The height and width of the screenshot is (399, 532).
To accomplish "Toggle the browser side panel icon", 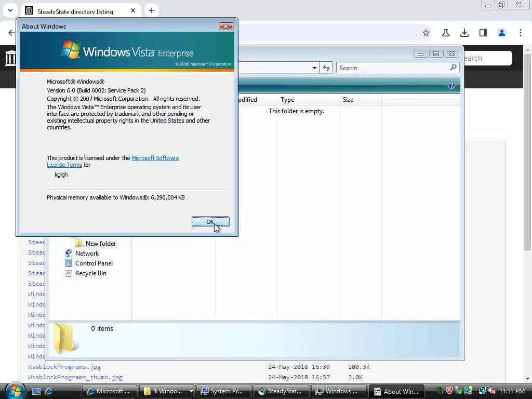I will (483, 33).
